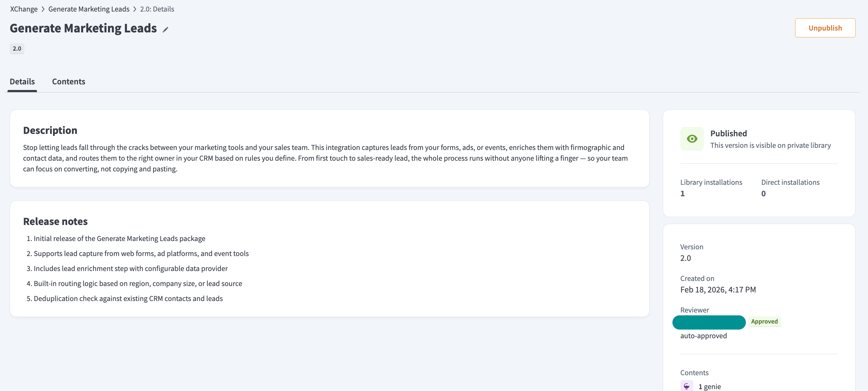The height and width of the screenshot is (391, 868).
Task: Click the breadcrumb chevron after XChange
Action: pos(43,9)
